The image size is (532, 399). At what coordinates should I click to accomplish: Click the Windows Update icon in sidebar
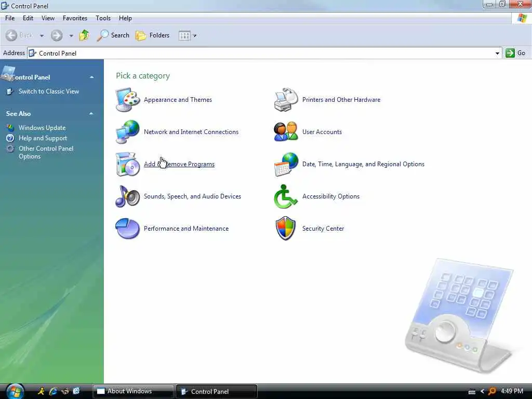(x=10, y=128)
